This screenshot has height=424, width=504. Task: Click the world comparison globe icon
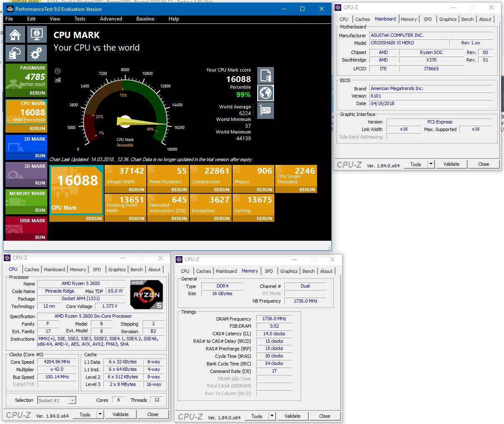coord(266,93)
